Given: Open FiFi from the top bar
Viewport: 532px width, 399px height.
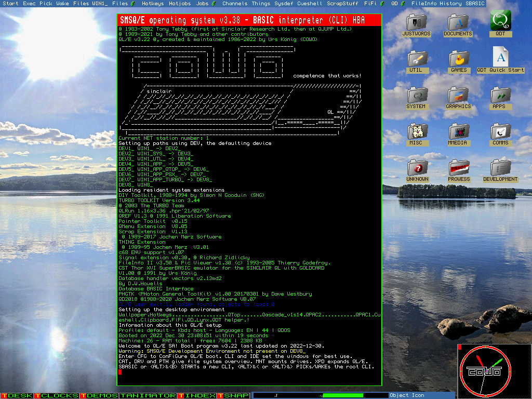Looking at the screenshot, I should (370, 4).
